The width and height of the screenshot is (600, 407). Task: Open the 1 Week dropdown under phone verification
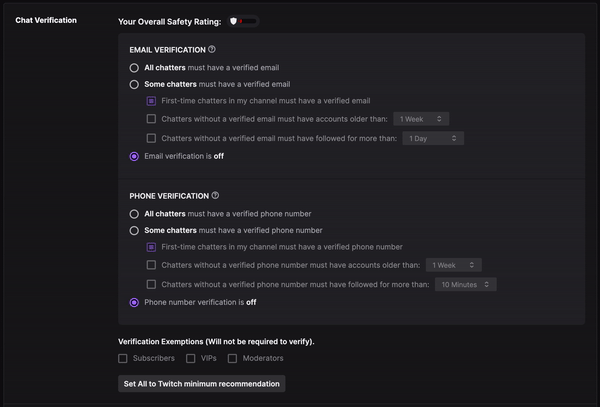click(453, 265)
